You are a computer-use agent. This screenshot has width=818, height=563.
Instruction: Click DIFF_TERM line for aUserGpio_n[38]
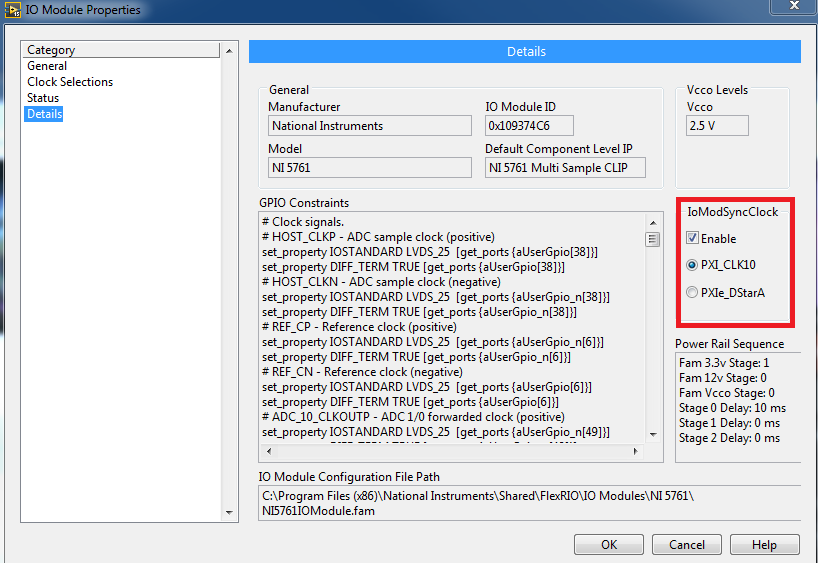[419, 312]
